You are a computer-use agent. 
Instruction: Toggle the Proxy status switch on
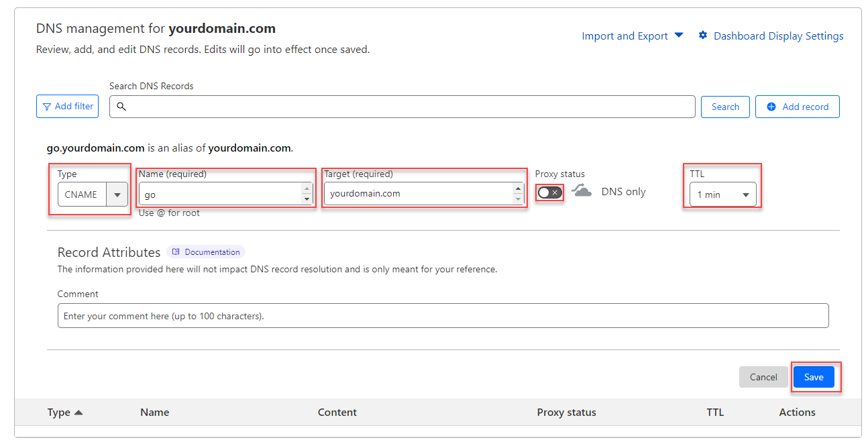point(549,192)
